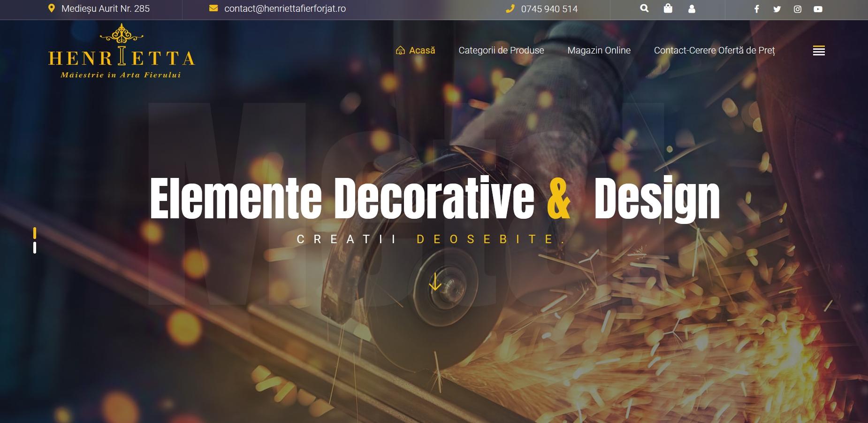Viewport: 868px width, 423px height.
Task: Open the Magazin Online menu item
Action: pos(599,50)
